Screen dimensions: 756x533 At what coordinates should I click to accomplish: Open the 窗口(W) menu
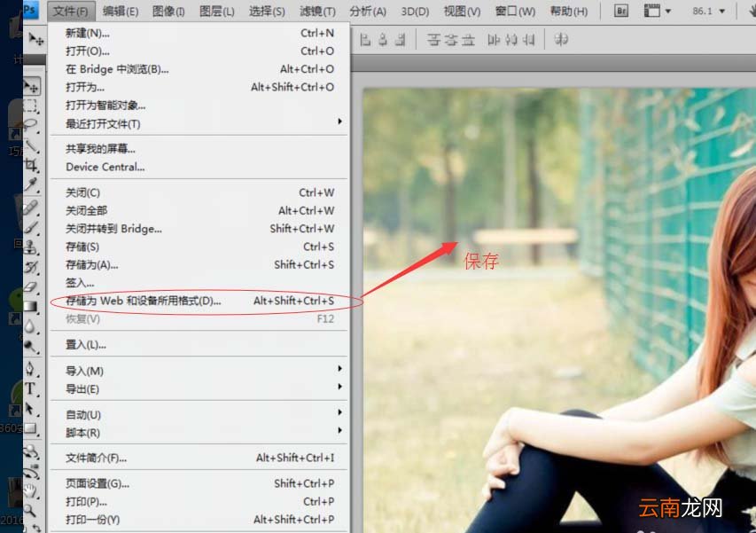pos(515,12)
